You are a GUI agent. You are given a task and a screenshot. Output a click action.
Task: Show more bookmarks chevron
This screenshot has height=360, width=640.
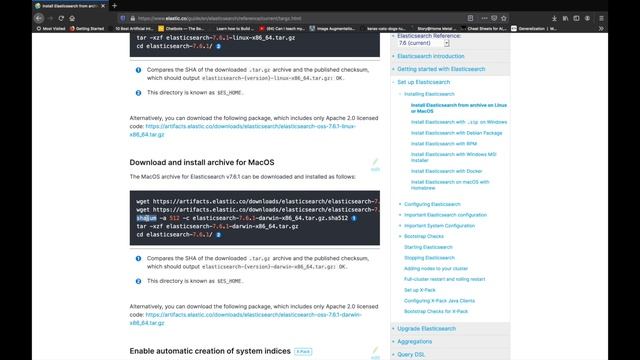(x=601, y=29)
